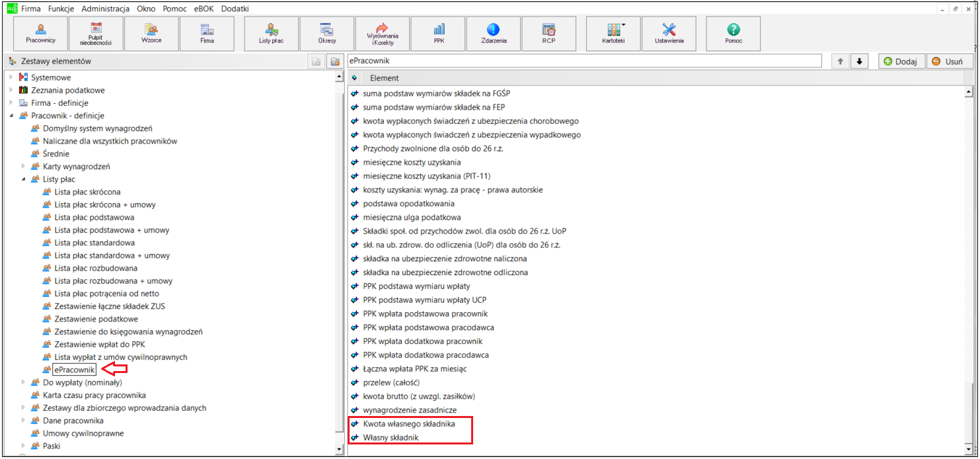980x459 pixels.
Task: Select the Średnie tree item
Action: 56,153
